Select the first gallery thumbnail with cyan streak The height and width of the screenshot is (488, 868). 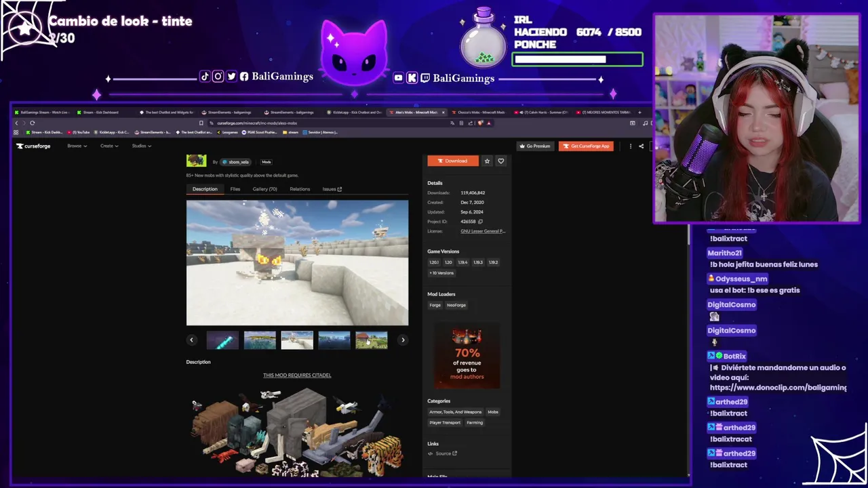coord(222,340)
